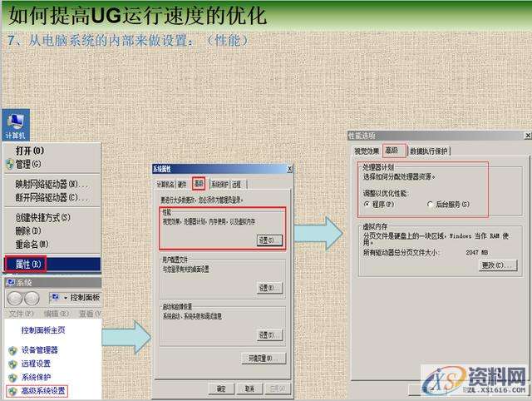Click the 控制面板 address bar text

pos(85,298)
